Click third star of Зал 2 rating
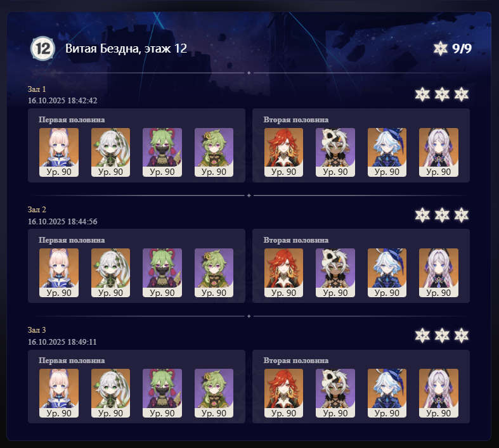Image resolution: width=499 pixels, height=448 pixels. (462, 215)
